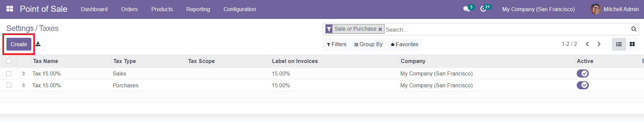Go to the next page arrow

pyautogui.click(x=599, y=44)
